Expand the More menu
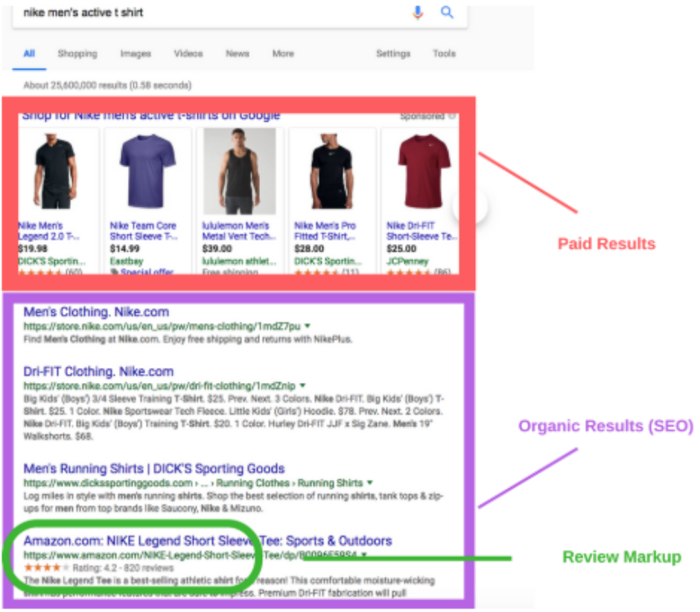 [283, 54]
